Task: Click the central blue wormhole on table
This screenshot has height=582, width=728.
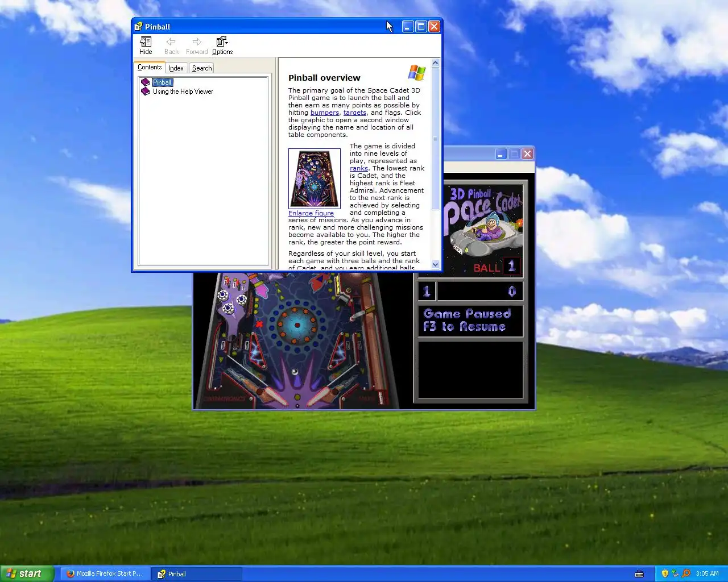Action: coord(296,325)
